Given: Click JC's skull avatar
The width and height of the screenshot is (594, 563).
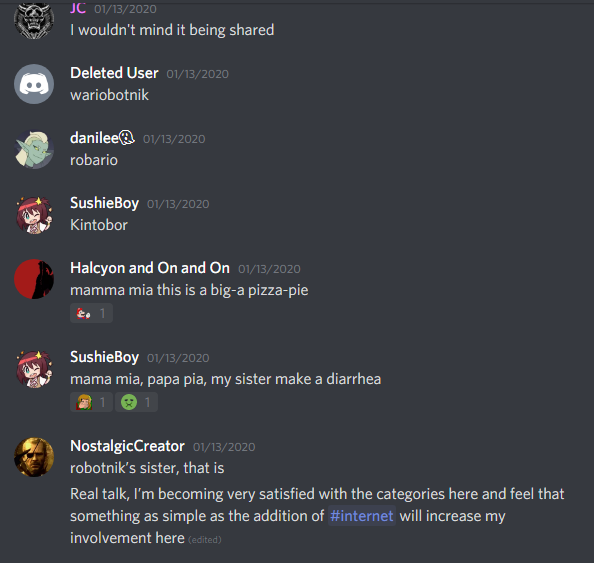Looking at the screenshot, I should 34,20.
